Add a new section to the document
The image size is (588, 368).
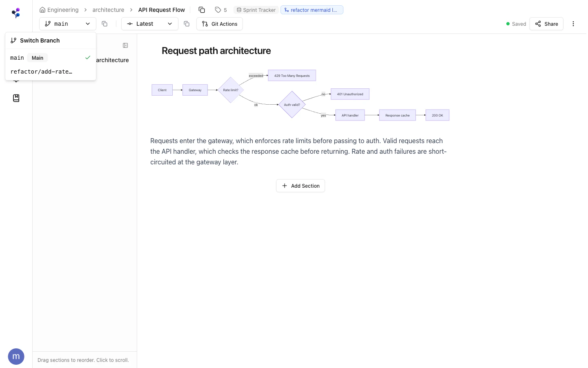click(301, 186)
